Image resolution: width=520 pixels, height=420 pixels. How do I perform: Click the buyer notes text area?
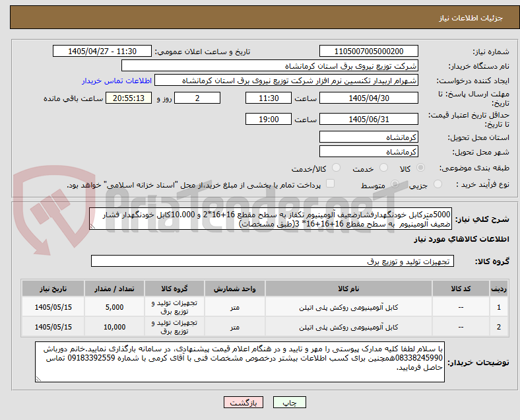coord(240,362)
